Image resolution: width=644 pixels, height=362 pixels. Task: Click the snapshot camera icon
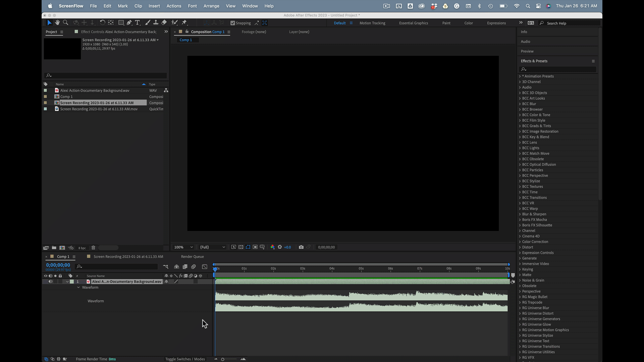(301, 247)
